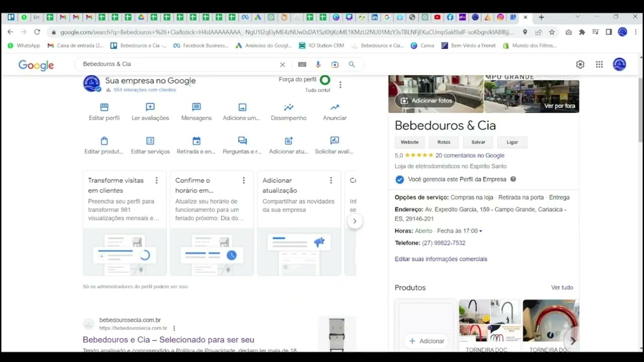This screenshot has height=362, width=644.
Task: Click the Ligar button
Action: click(x=512, y=142)
